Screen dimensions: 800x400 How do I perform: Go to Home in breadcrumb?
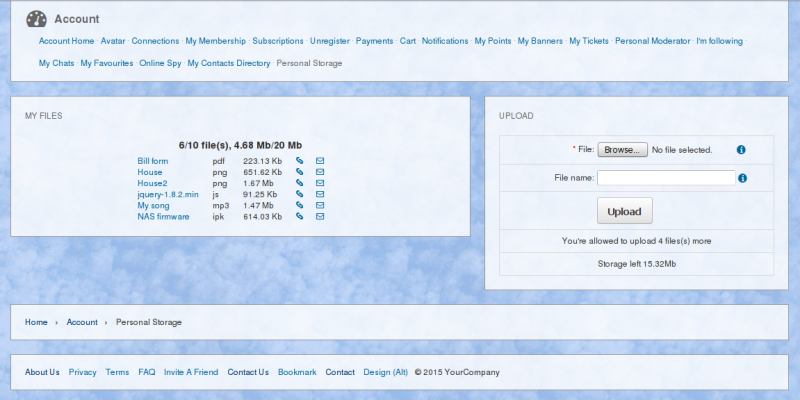click(x=36, y=322)
